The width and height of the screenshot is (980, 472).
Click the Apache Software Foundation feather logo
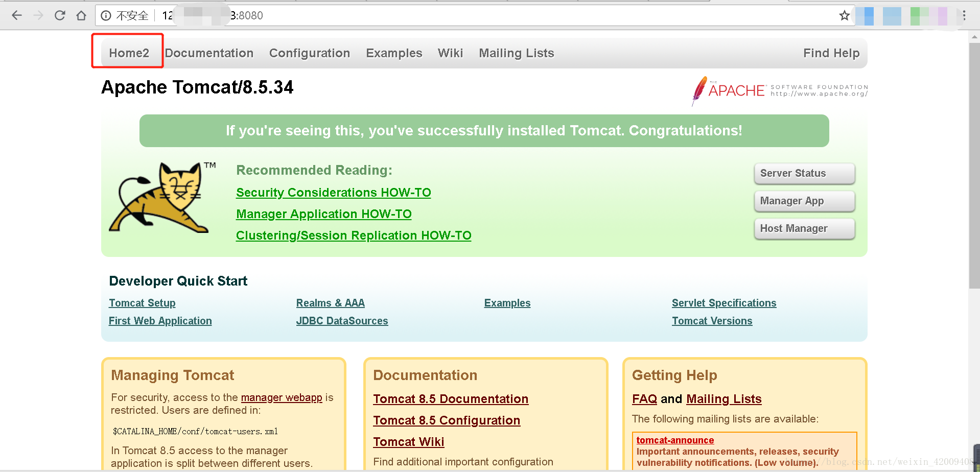coord(780,91)
